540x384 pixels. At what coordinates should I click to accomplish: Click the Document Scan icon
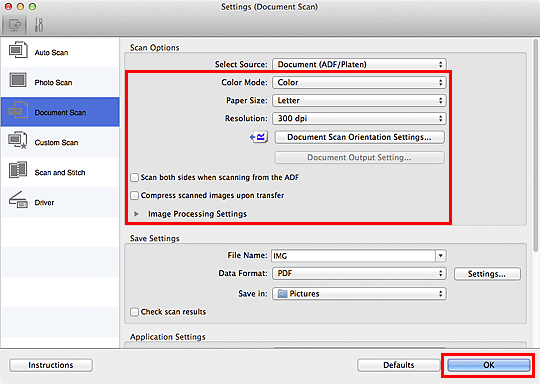click(18, 110)
